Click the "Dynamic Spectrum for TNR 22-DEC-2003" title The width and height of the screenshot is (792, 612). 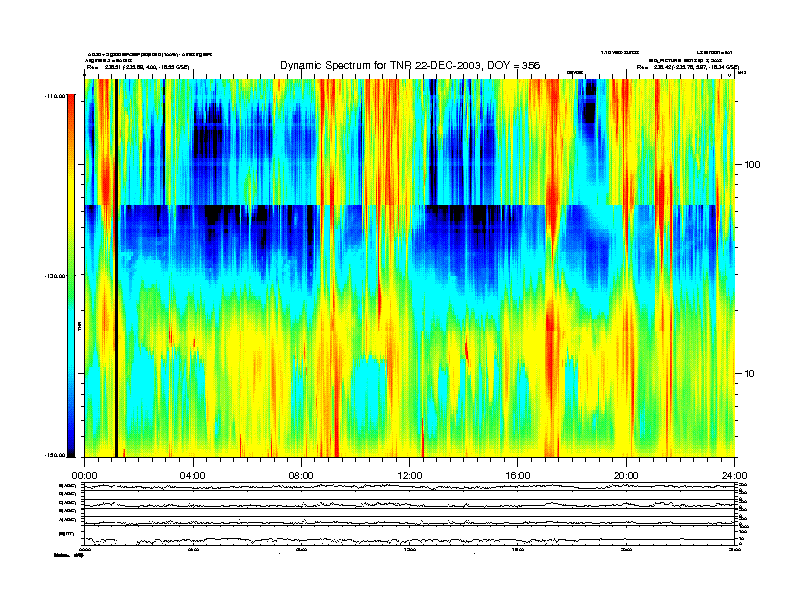[410, 66]
